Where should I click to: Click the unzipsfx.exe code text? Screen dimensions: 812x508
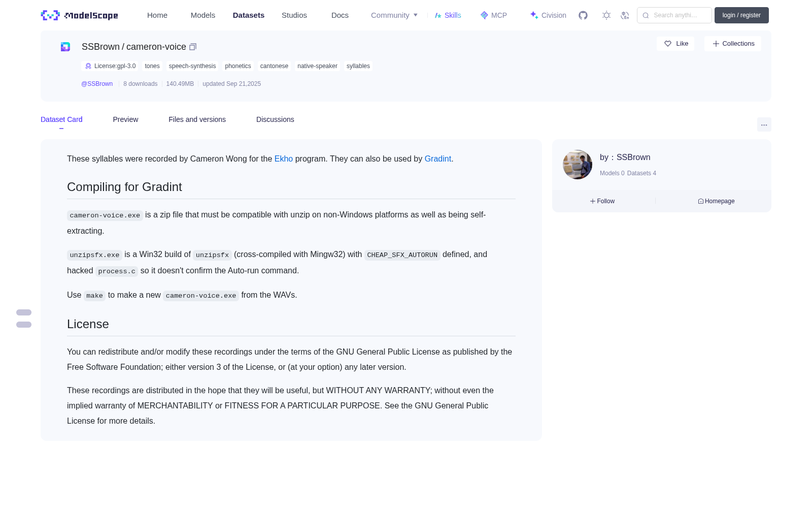click(94, 255)
